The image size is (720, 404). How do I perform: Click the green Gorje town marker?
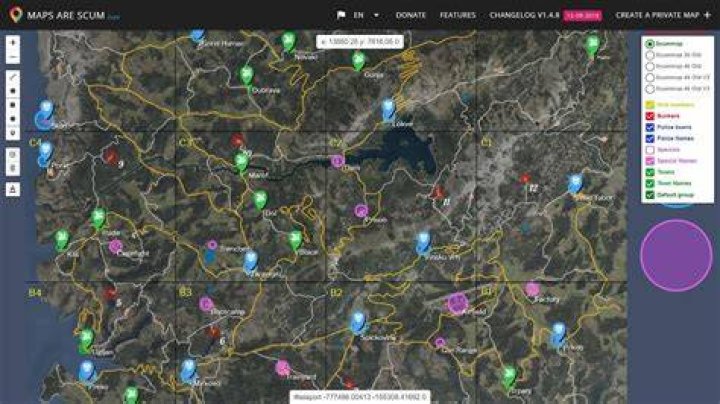pyautogui.click(x=359, y=60)
